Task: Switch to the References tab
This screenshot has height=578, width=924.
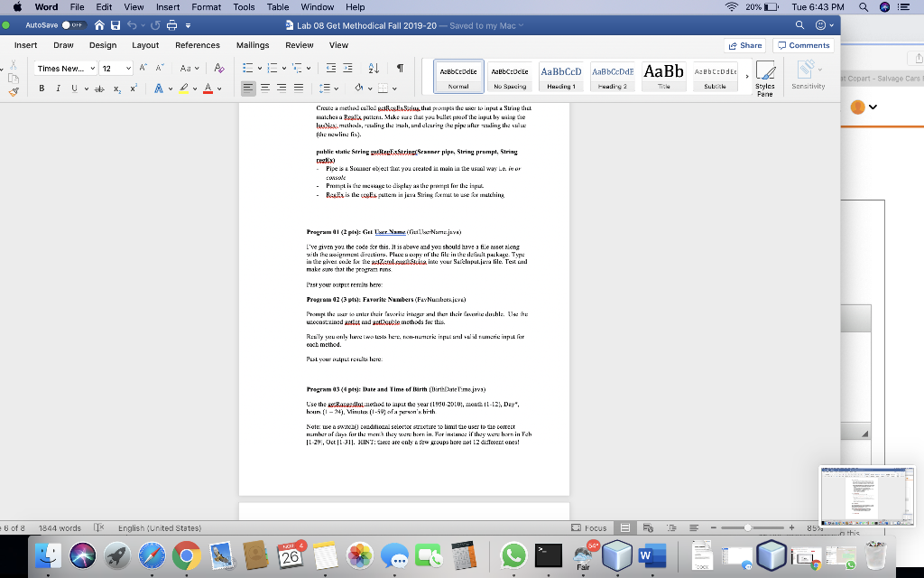Action: [x=198, y=45]
